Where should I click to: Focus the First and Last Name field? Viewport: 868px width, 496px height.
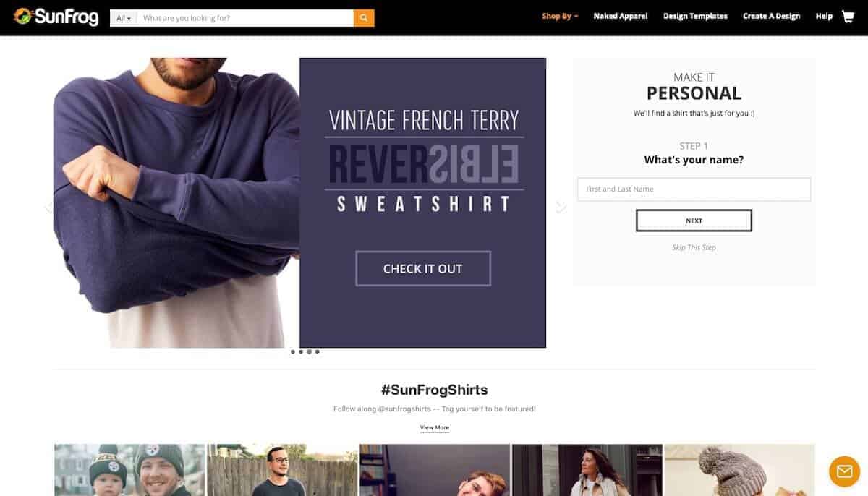[x=694, y=189]
